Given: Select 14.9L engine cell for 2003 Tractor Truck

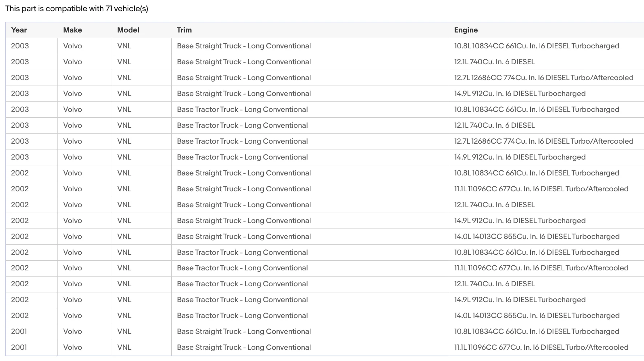Looking at the screenshot, I should 546,157.
